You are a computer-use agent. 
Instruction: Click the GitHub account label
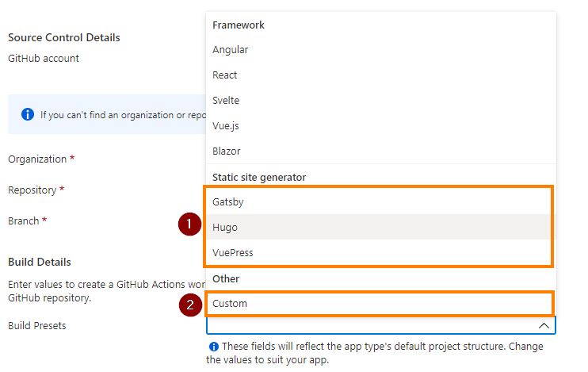(x=44, y=59)
